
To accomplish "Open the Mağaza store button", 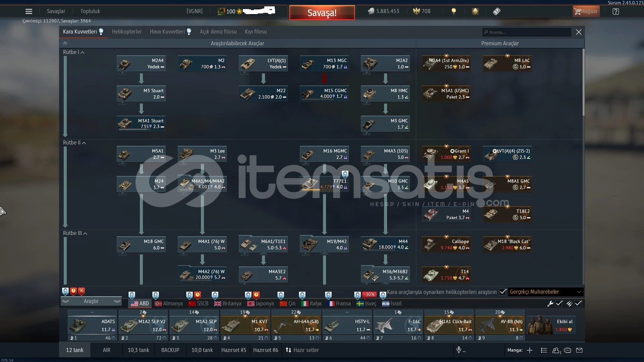I will pyautogui.click(x=586, y=11).
